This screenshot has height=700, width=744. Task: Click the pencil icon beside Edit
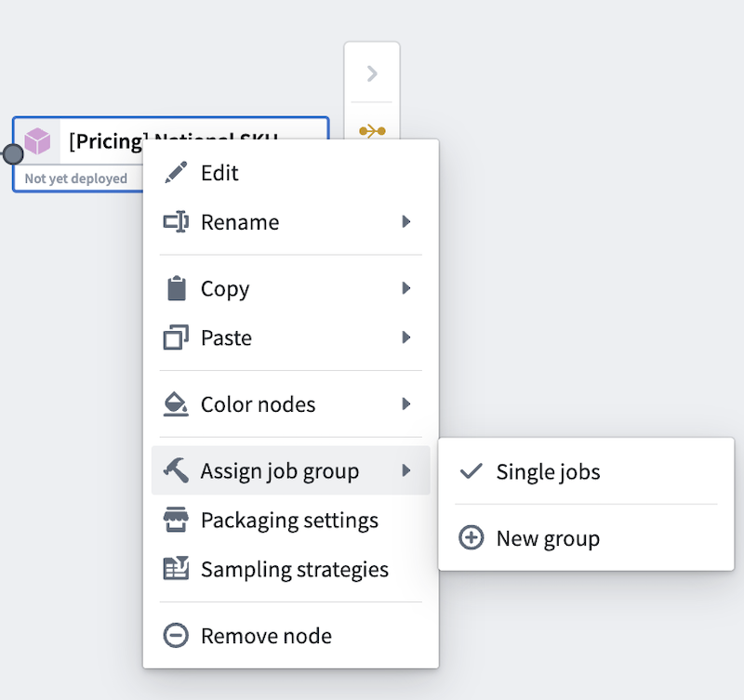pos(176,173)
